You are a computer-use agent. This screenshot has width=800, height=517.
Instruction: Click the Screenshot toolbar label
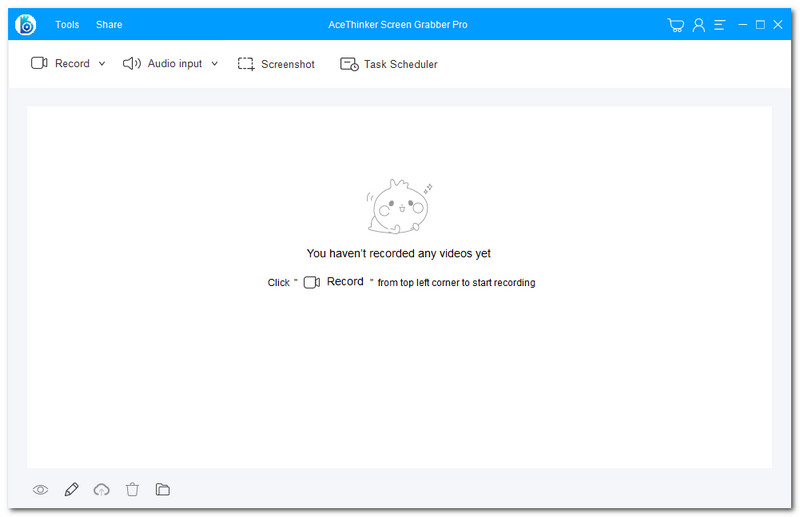pos(288,64)
